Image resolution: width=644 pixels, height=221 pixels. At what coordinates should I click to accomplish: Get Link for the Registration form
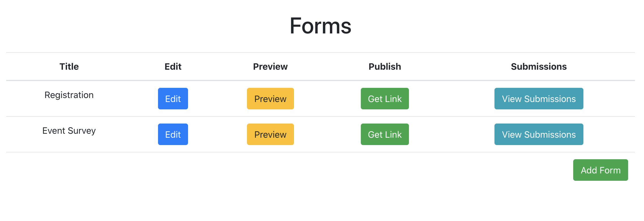[385, 99]
